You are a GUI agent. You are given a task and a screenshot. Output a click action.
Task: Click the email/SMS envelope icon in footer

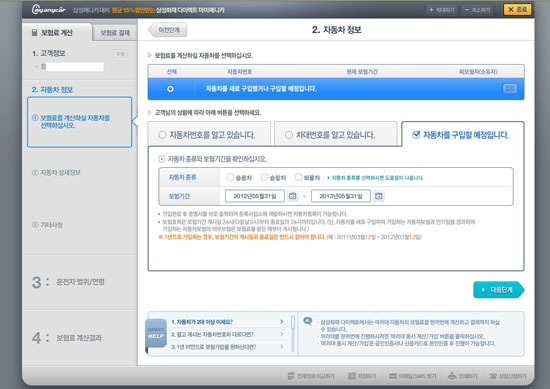(393, 376)
